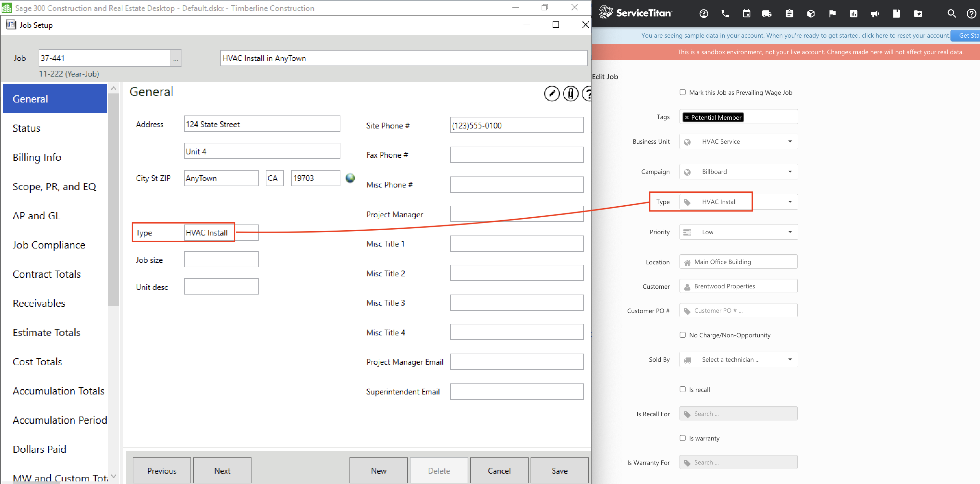Click the Project Manager Email field
This screenshot has width=980, height=484.
tap(516, 362)
